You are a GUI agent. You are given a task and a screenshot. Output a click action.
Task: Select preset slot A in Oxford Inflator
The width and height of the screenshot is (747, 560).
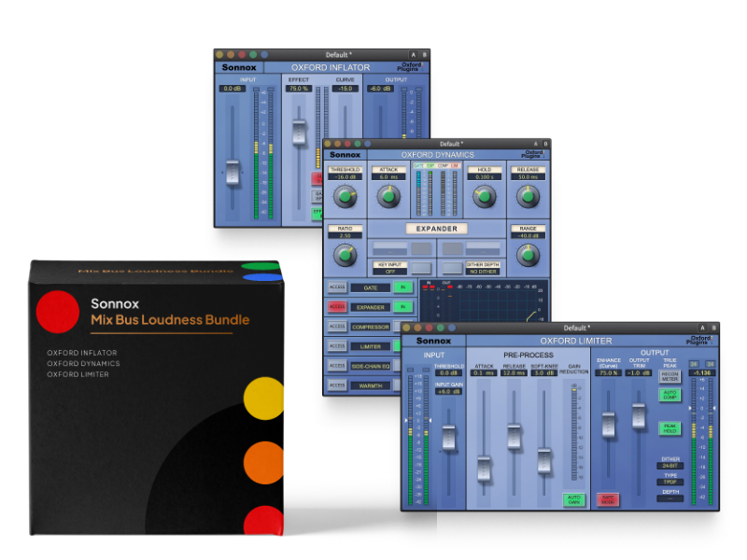[413, 55]
